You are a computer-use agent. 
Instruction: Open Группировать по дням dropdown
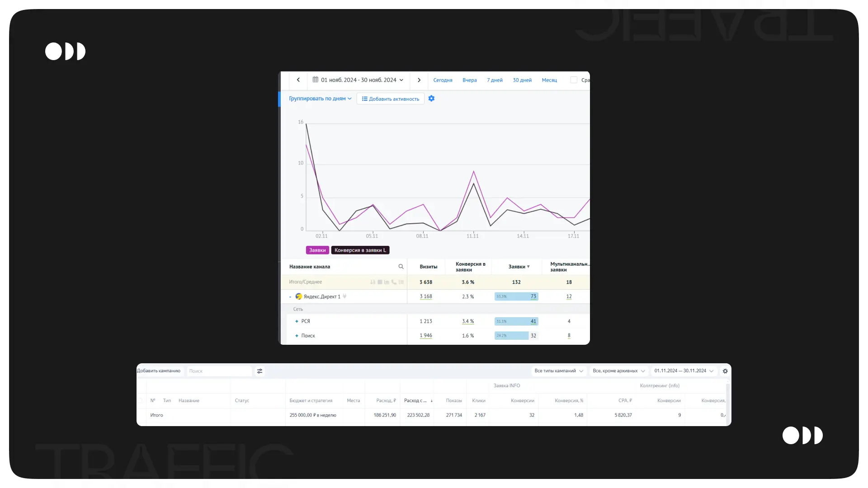point(320,99)
